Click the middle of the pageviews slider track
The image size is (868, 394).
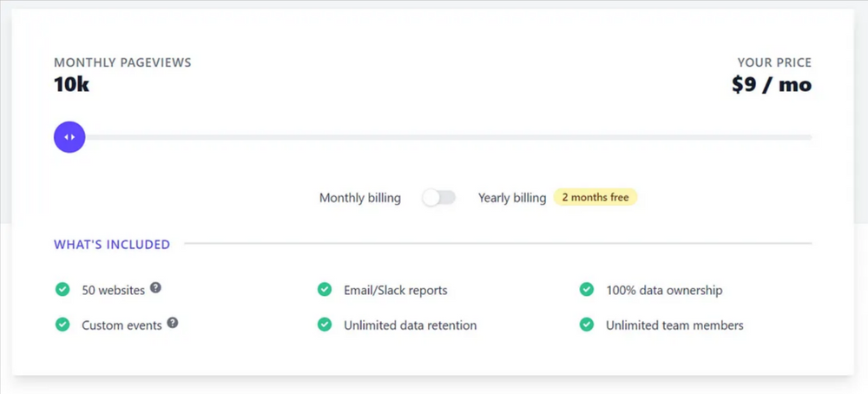(433, 137)
